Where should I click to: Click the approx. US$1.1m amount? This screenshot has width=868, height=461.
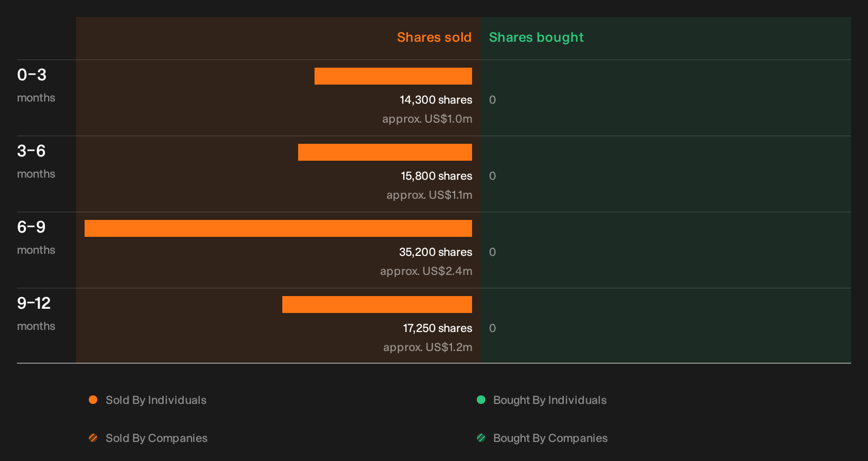[x=429, y=195]
